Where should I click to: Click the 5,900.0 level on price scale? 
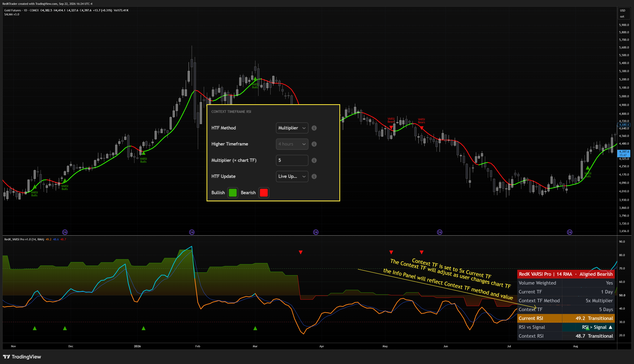click(624, 25)
